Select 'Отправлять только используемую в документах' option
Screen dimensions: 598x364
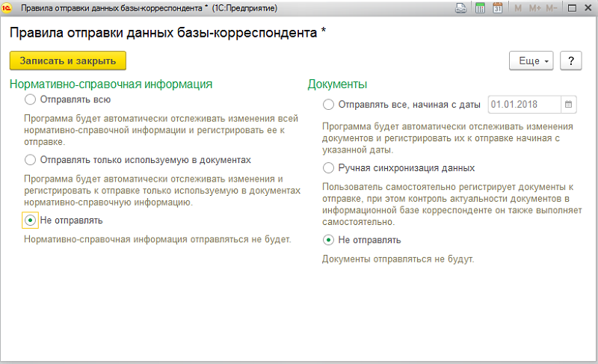pyautogui.click(x=30, y=160)
